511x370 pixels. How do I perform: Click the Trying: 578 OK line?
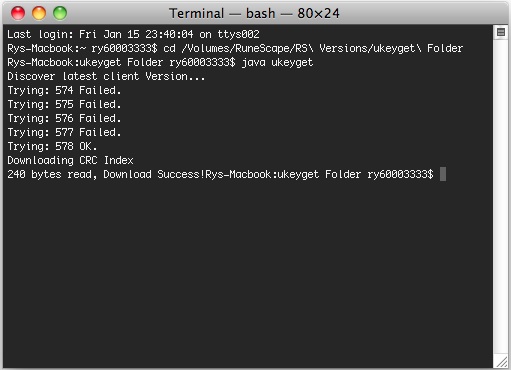[52, 147]
